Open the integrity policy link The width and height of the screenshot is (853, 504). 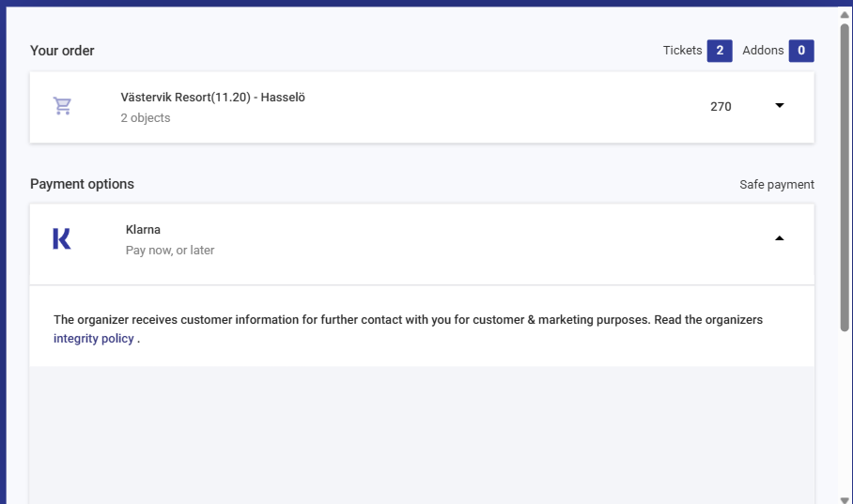coord(94,338)
